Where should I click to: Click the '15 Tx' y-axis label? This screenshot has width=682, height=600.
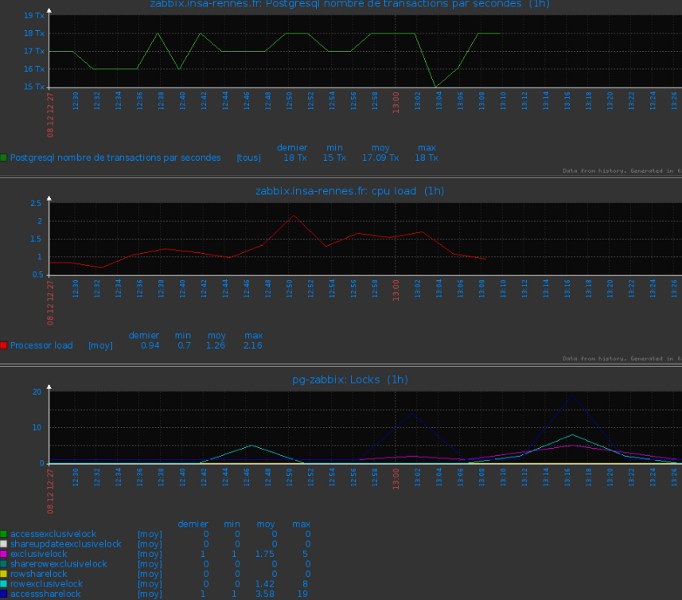(x=34, y=87)
